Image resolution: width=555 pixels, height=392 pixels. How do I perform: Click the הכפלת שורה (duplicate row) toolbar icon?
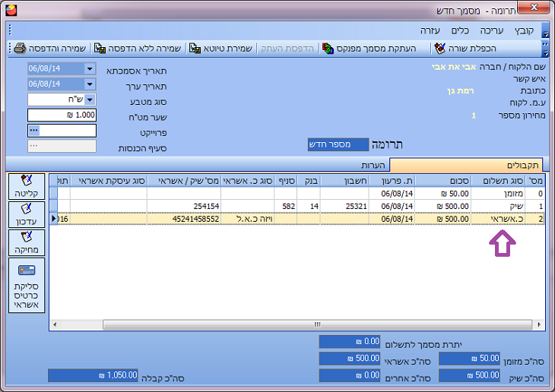(440, 49)
